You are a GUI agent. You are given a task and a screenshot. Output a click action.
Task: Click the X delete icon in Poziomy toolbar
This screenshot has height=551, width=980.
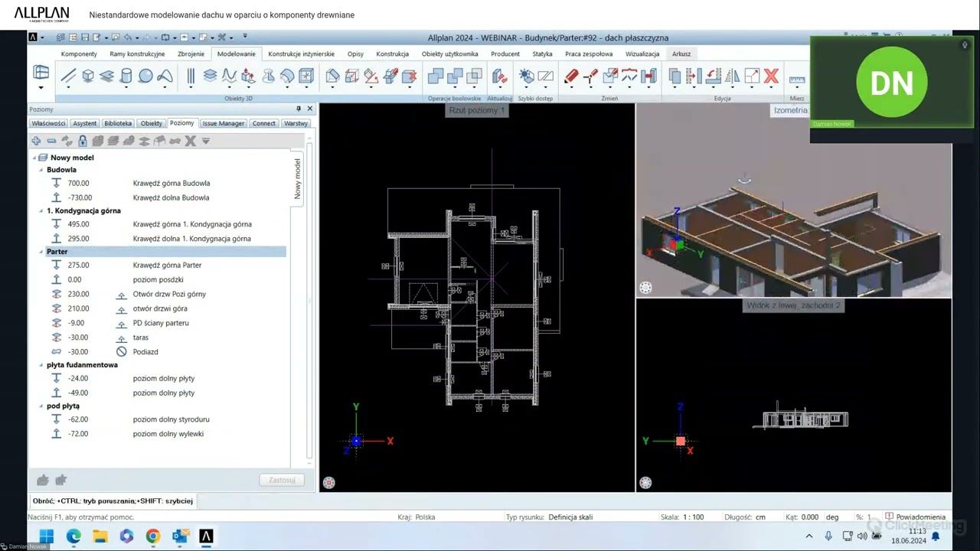(191, 141)
